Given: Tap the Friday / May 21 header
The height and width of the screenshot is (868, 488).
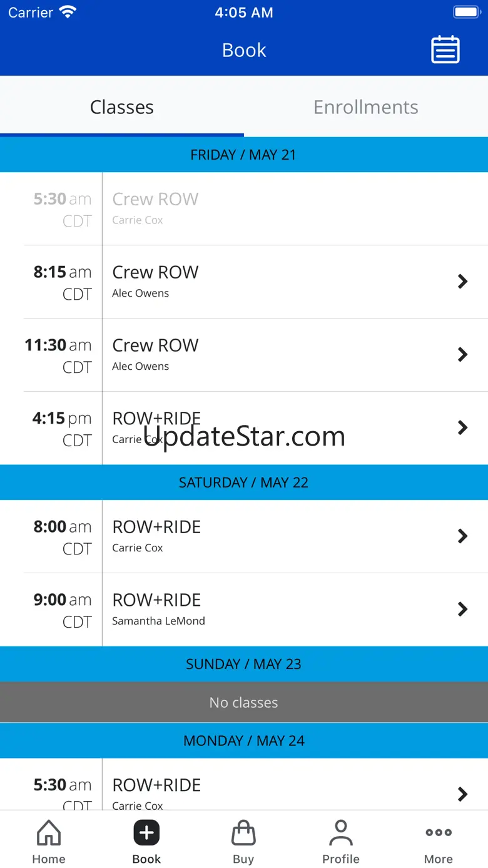Looking at the screenshot, I should point(244,155).
